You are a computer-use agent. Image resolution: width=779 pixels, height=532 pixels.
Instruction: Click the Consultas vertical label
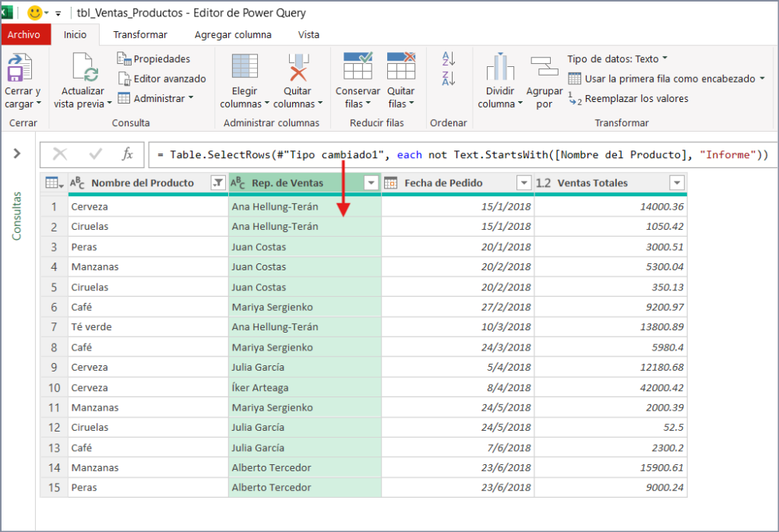pyautogui.click(x=16, y=216)
